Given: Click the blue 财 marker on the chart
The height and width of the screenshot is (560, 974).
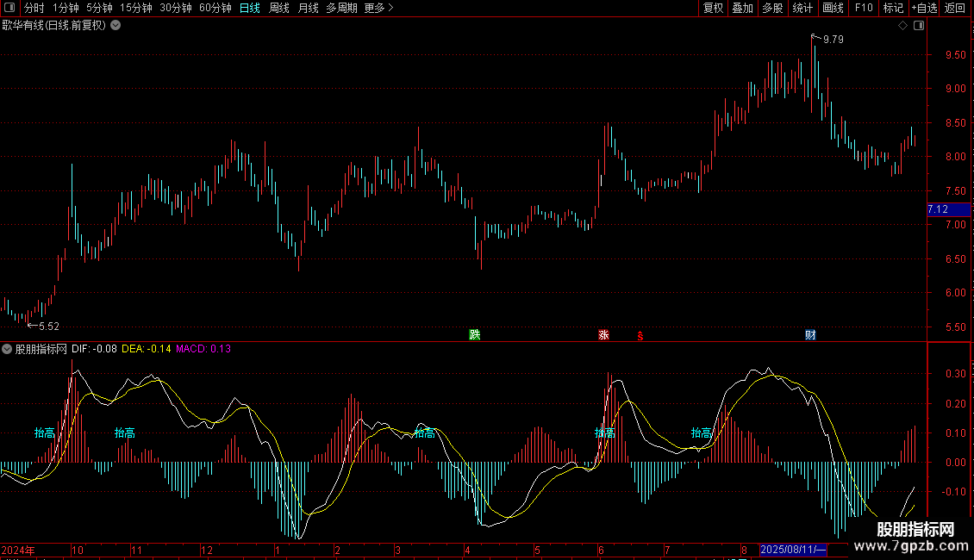Looking at the screenshot, I should 810,334.
